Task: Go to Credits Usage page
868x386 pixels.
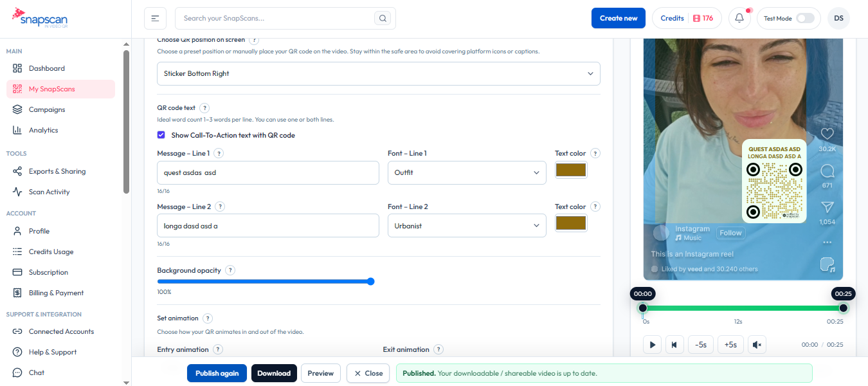Action: 61,252
